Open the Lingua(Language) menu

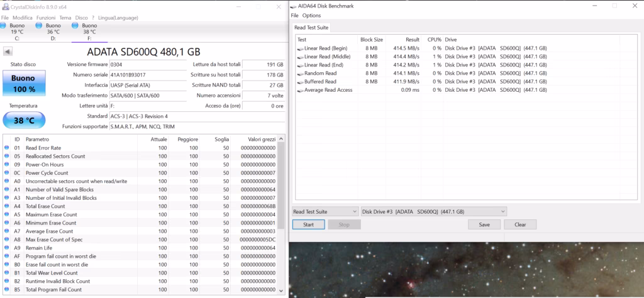[118, 18]
